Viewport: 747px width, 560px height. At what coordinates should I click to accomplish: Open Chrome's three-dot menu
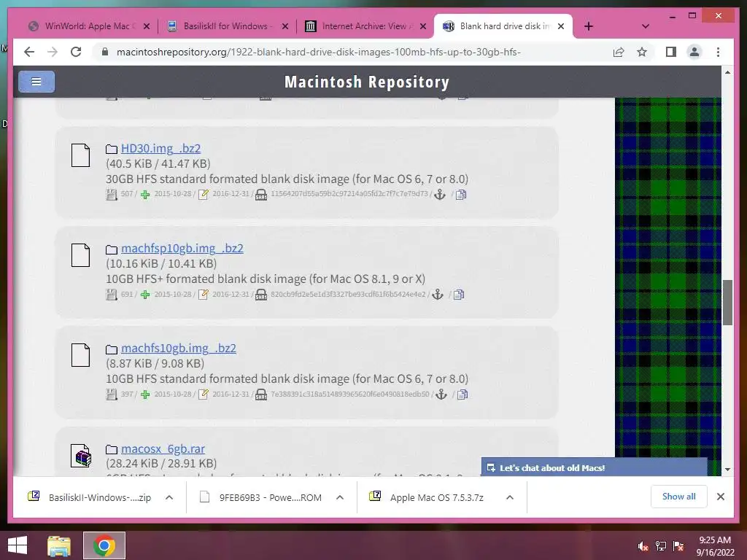718,52
